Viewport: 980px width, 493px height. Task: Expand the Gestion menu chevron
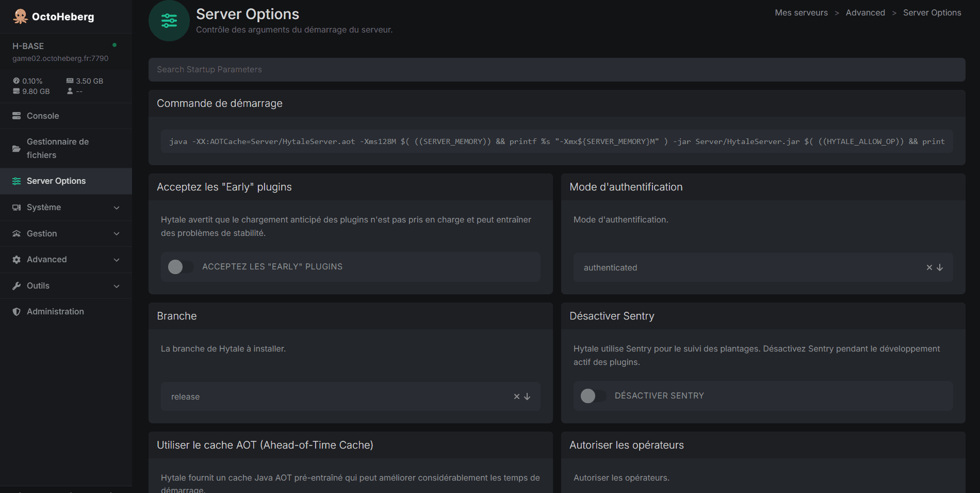coord(117,234)
